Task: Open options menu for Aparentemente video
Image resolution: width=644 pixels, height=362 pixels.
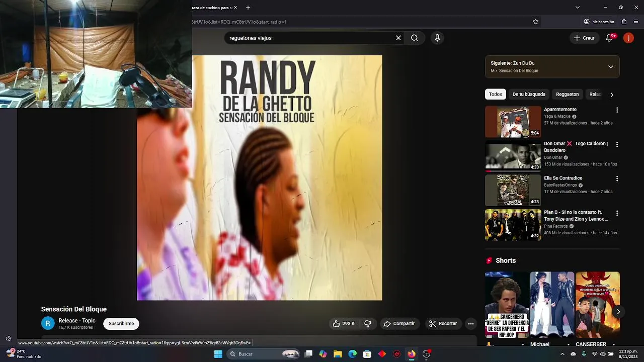Action: pyautogui.click(x=617, y=110)
